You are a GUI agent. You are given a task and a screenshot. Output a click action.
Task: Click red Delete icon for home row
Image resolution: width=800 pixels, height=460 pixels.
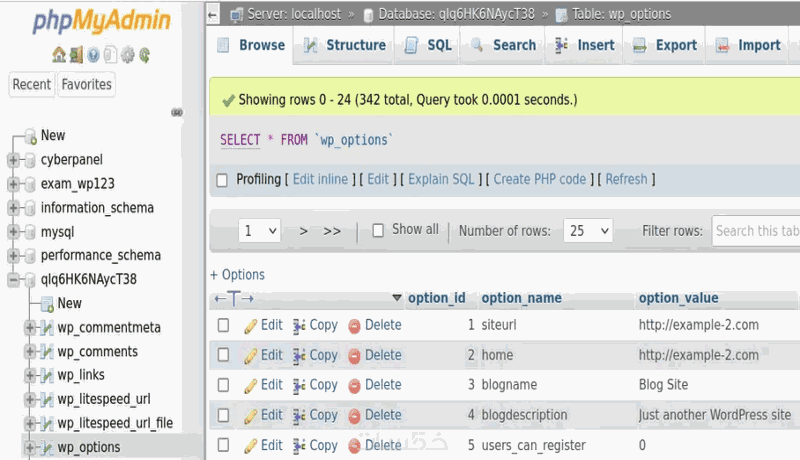354,356
